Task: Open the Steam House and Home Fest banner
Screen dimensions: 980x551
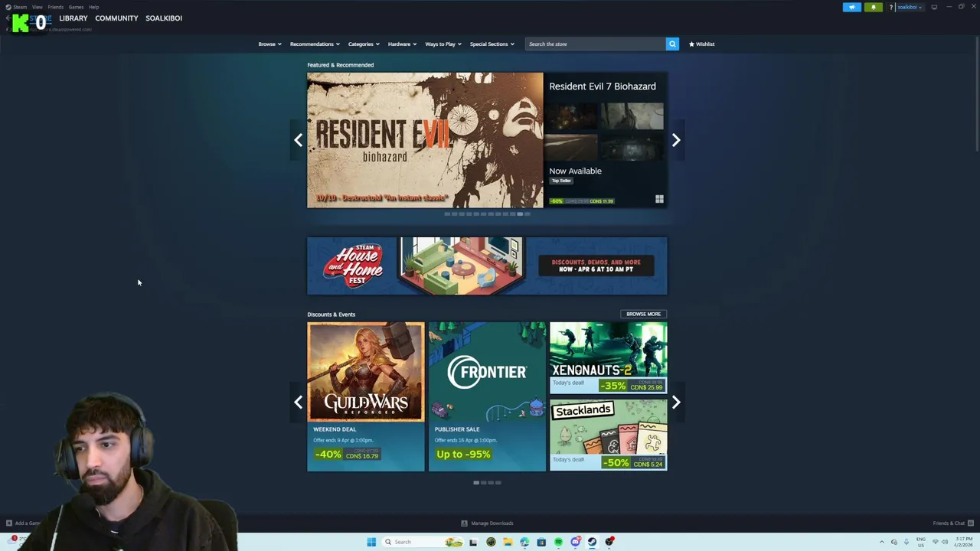Action: click(487, 266)
